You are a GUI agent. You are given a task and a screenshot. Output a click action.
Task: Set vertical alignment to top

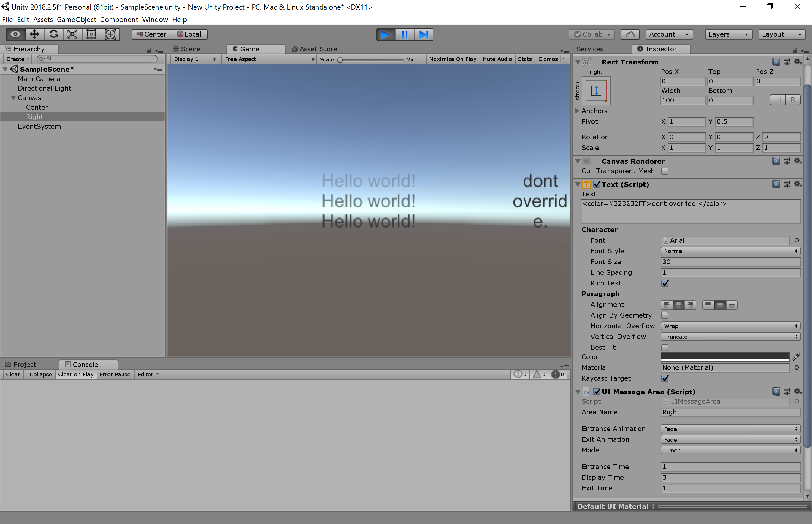pos(708,304)
